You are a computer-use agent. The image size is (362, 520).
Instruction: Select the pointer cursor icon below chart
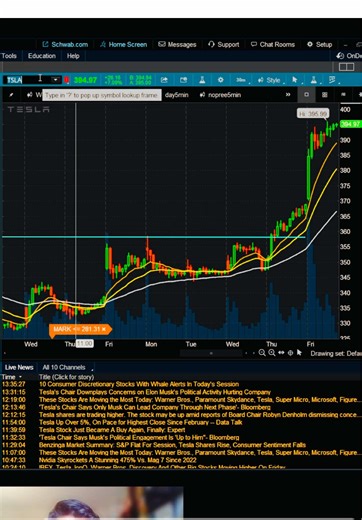pyautogui.click(x=299, y=353)
